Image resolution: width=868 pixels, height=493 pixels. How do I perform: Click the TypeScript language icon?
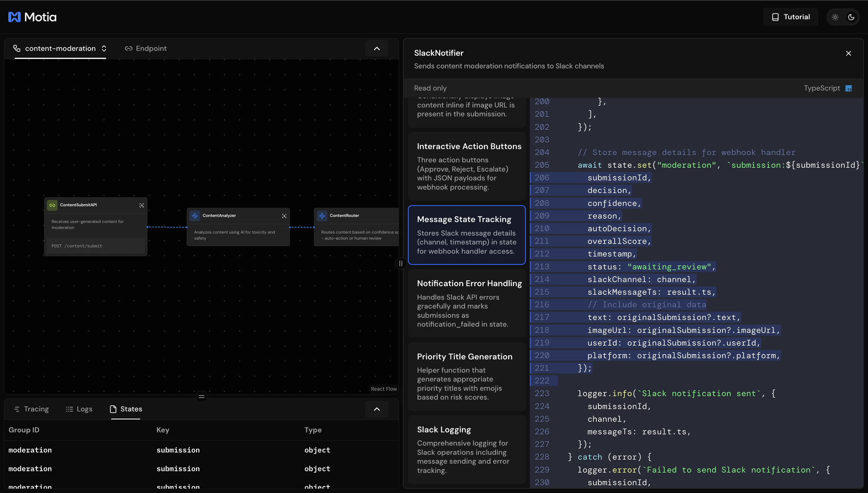[x=848, y=89]
